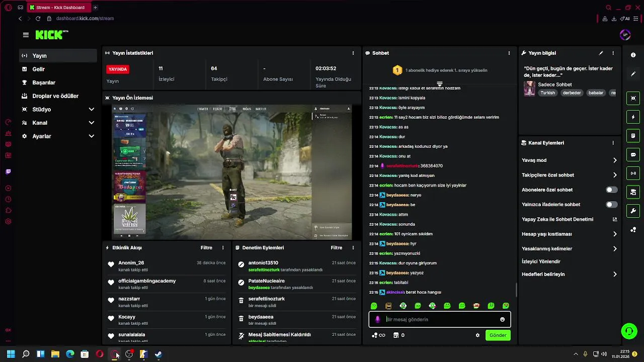Toggle the stream preview widget icon in sidebar
Screen dimensions: 644x362
[x=633, y=98]
